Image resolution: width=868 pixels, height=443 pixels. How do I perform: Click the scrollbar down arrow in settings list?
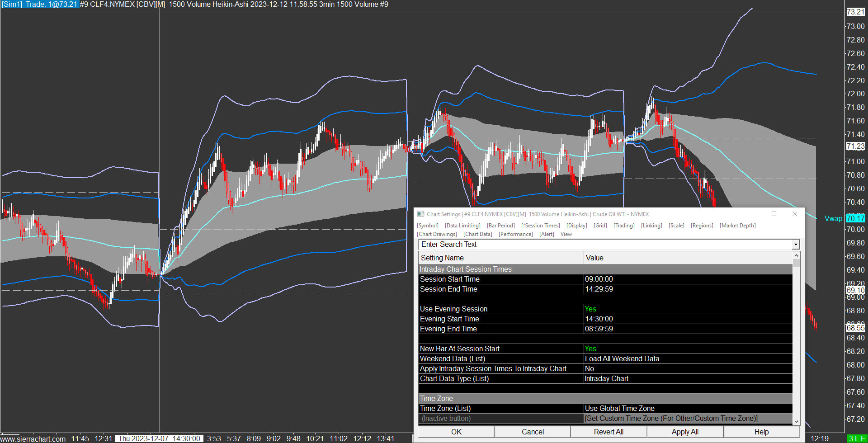coord(796,422)
